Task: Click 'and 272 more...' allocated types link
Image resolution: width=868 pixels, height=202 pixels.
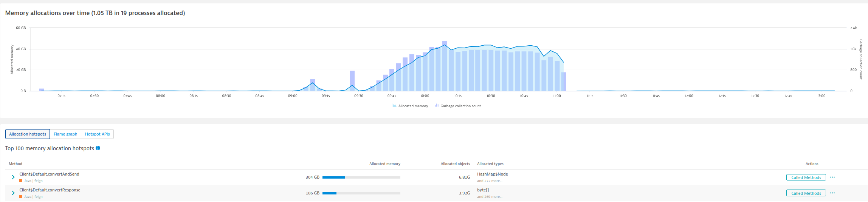Action: [490, 181]
